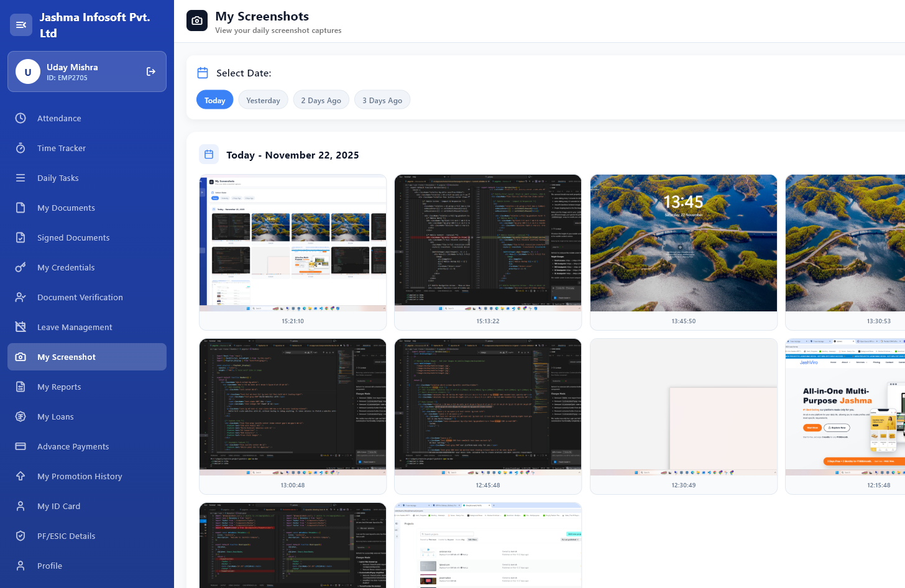The height and width of the screenshot is (588, 905).
Task: Select Profile in the sidebar
Action: point(50,566)
